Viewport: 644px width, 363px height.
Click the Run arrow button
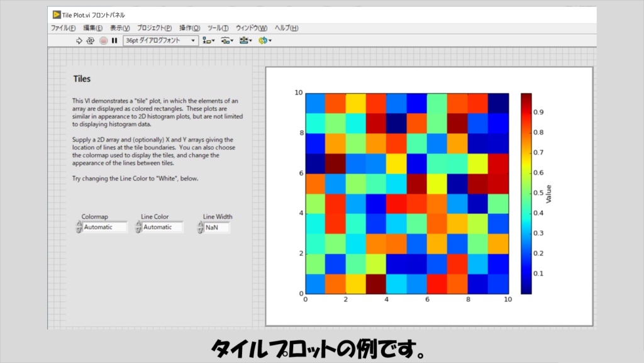[x=79, y=41]
